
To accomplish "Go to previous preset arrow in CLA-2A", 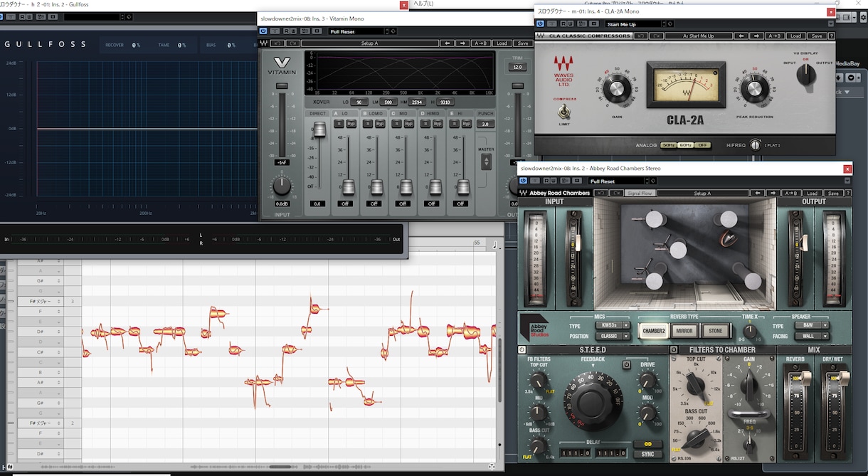I will click(742, 36).
